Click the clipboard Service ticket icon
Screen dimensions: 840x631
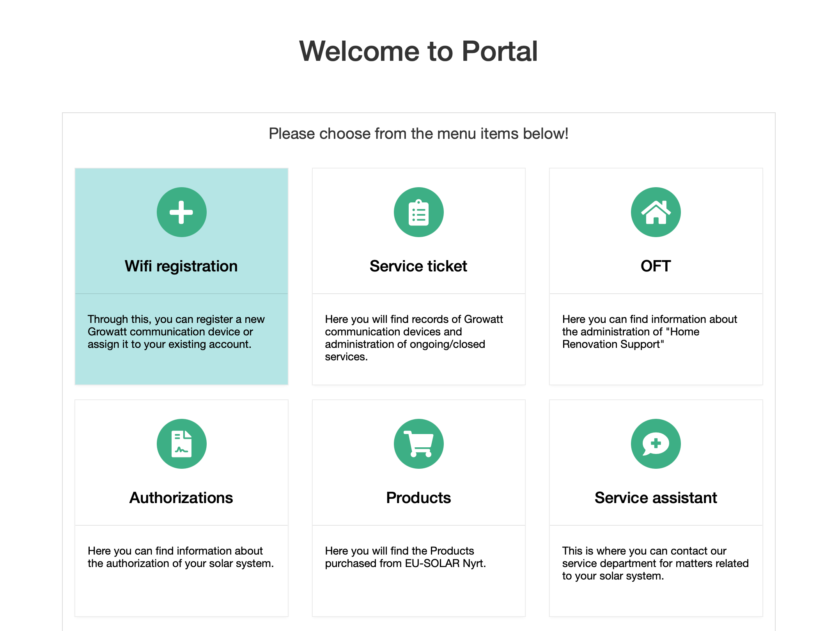click(x=418, y=212)
